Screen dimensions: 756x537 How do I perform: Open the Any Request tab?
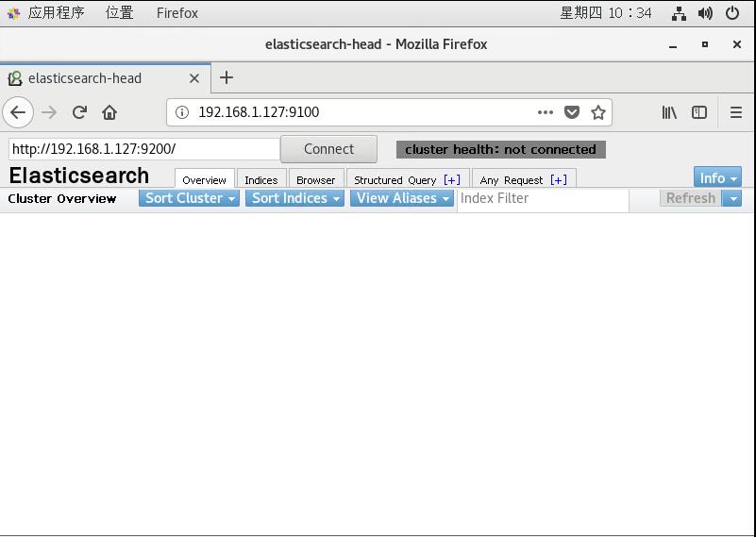pos(511,180)
